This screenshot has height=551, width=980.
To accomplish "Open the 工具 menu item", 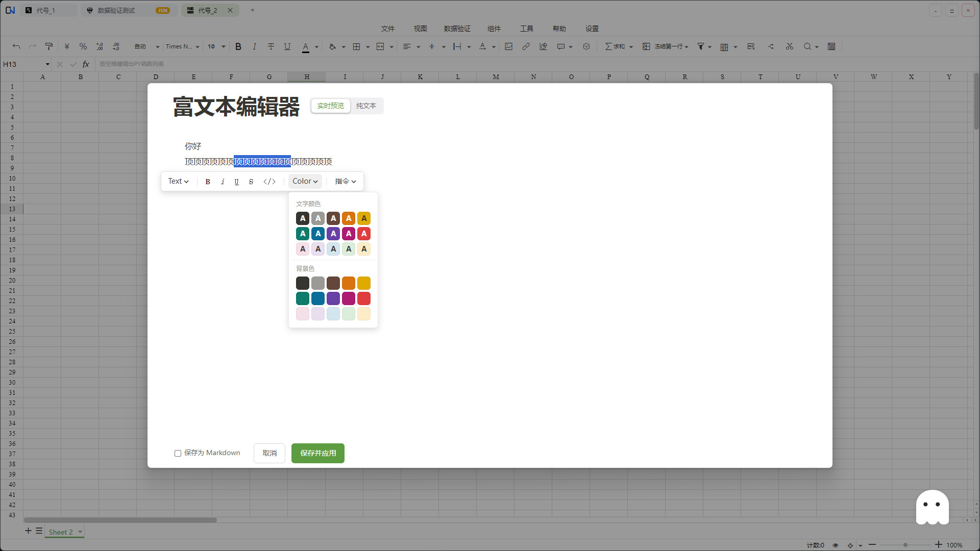I will (x=527, y=29).
